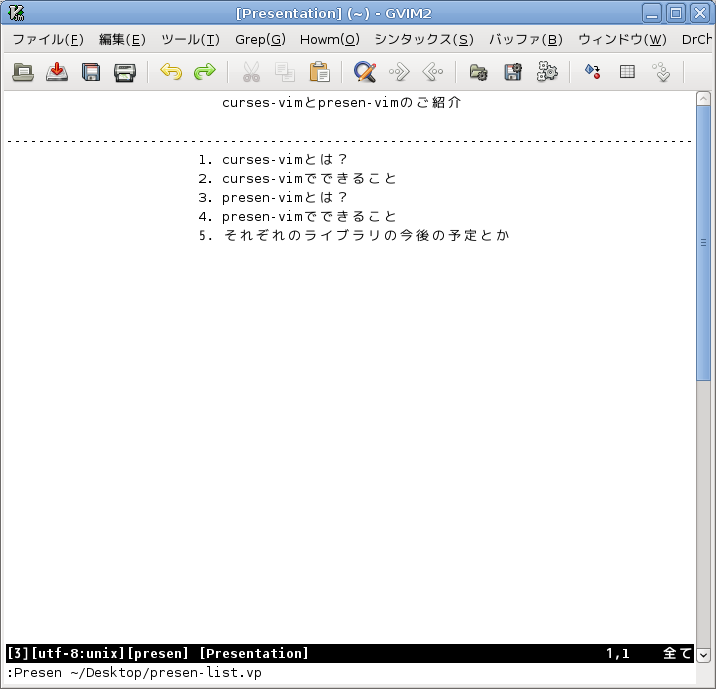The height and width of the screenshot is (689, 716).
Task: Open the 編集(E) menu
Action: point(122,40)
